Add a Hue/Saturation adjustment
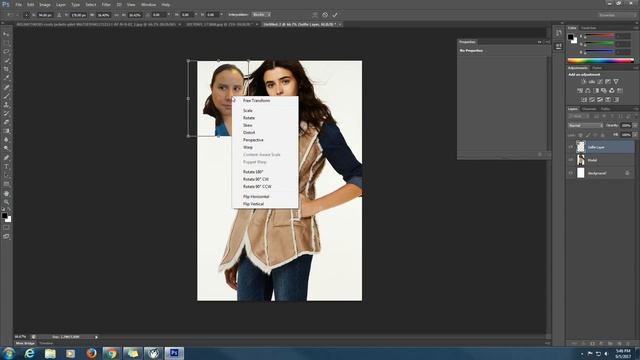Image resolution: width=640 pixels, height=360 pixels. tap(580, 91)
